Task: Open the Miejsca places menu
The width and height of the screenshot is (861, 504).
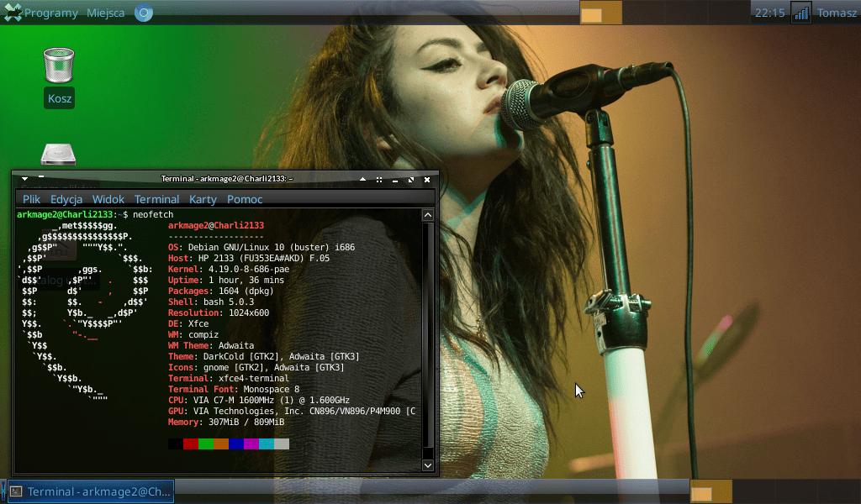Action: point(106,13)
